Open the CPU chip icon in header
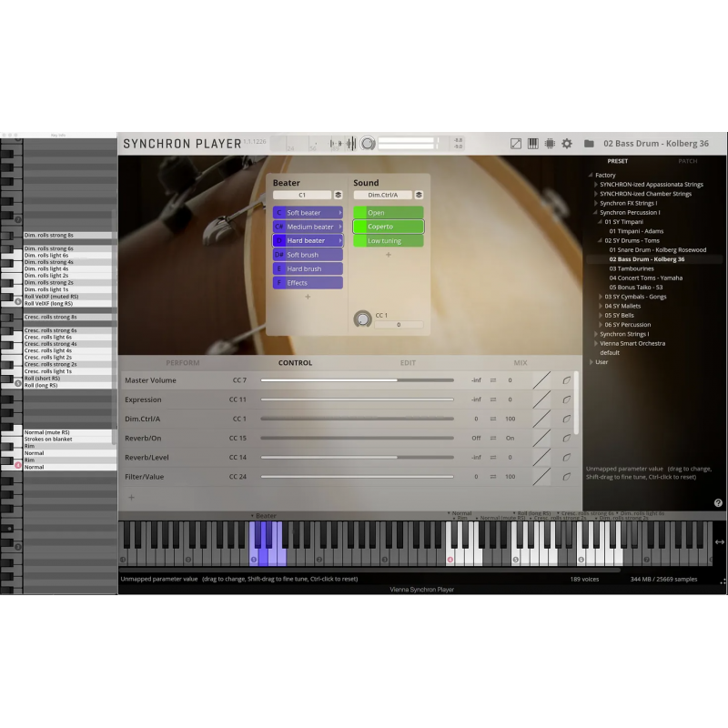Viewport: 728px width, 728px height. pyautogui.click(x=550, y=144)
